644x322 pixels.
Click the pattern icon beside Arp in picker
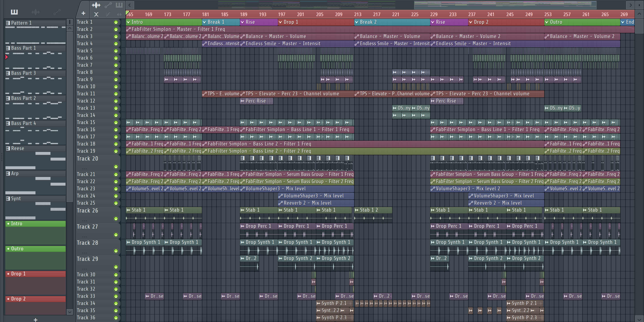pyautogui.click(x=8, y=173)
